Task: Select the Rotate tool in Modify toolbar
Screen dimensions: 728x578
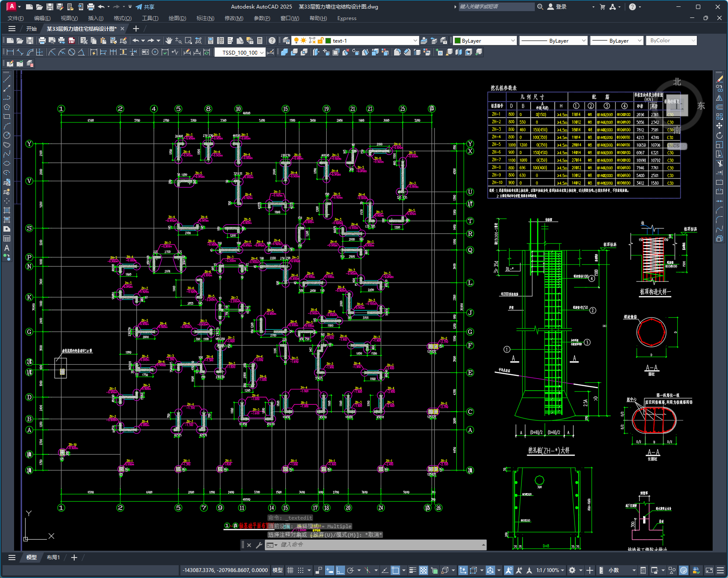Action: click(719, 135)
